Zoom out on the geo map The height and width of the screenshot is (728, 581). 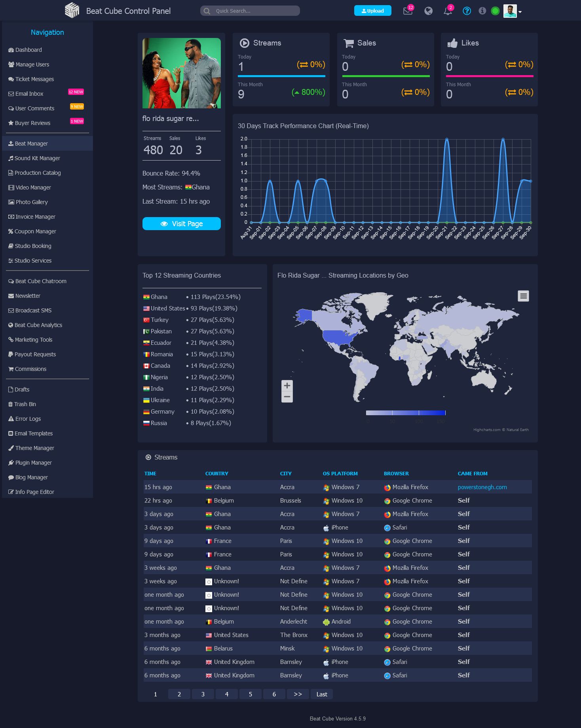287,397
